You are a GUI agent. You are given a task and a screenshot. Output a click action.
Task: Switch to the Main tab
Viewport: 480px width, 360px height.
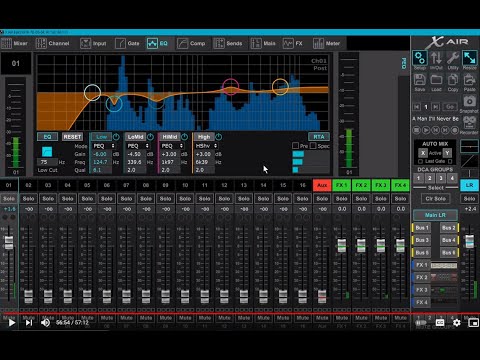(263, 43)
